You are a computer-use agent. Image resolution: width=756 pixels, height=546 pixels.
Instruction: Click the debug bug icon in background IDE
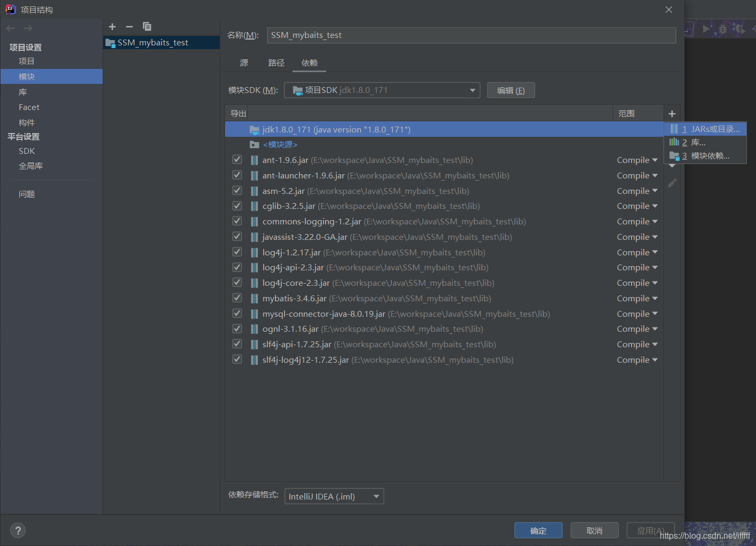click(723, 29)
